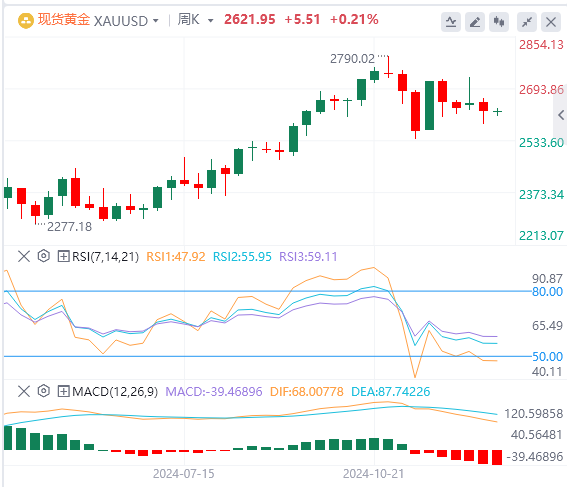Click the 2854.13 price axis label
Screen dimensions: 567x487
click(541, 45)
